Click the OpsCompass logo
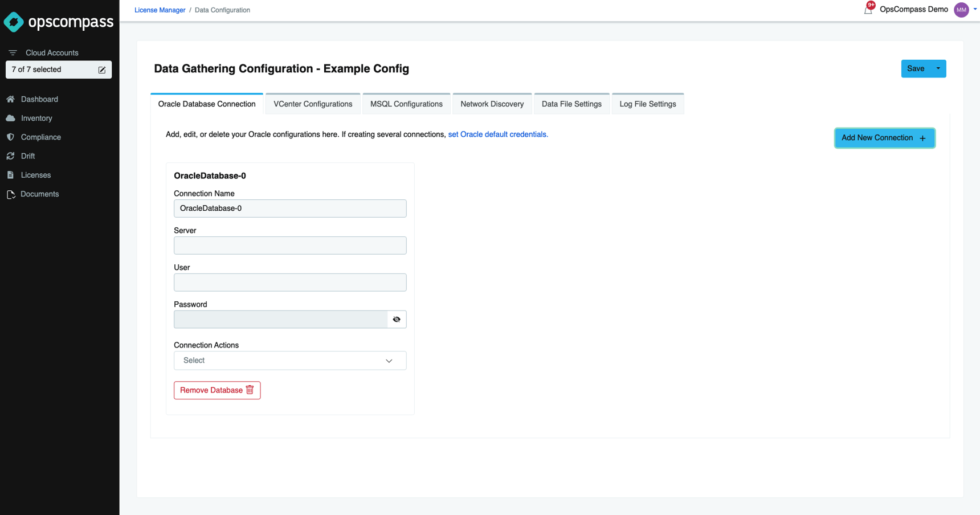 pos(59,22)
